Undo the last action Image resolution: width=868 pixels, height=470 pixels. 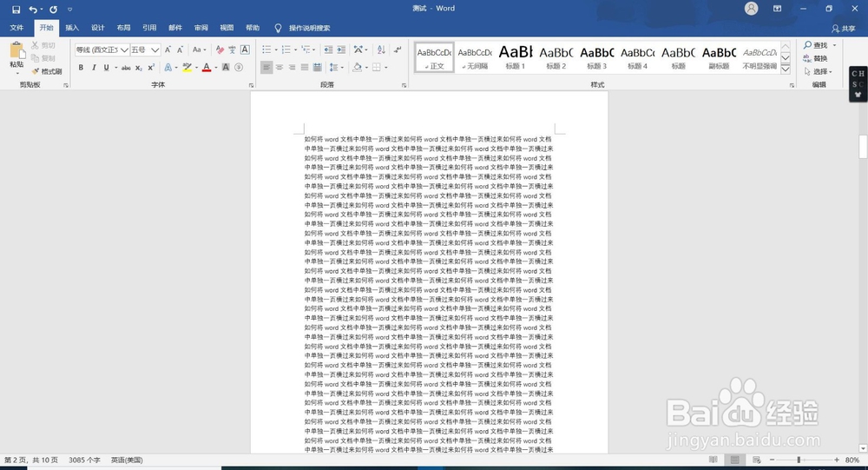[33, 10]
